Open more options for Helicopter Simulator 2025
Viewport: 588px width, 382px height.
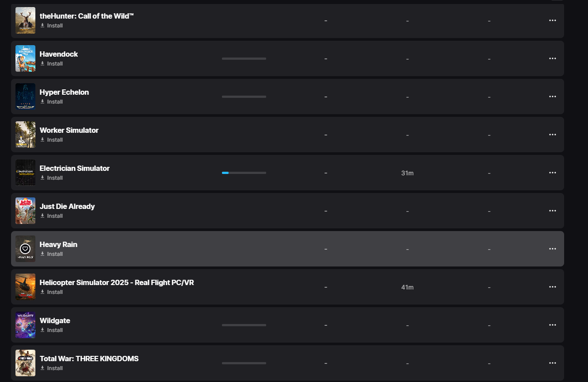tap(552, 287)
